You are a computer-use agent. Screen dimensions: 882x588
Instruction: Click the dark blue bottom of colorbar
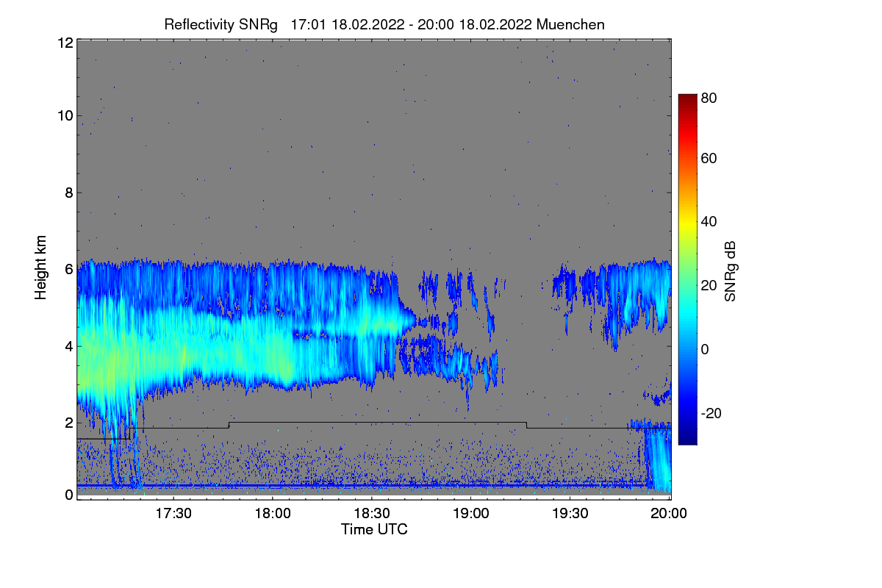pos(686,437)
